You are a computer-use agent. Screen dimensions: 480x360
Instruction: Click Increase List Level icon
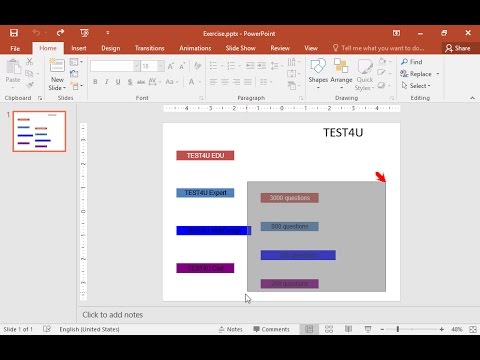tap(262, 66)
